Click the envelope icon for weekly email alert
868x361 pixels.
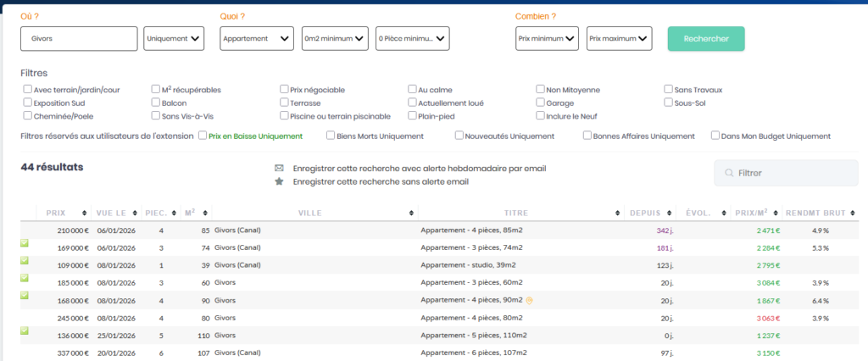point(279,168)
